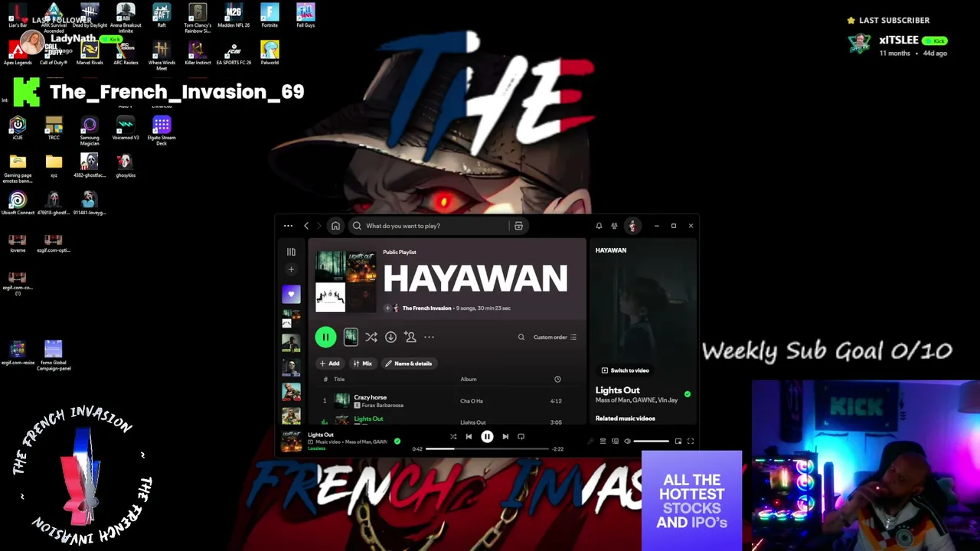Toggle saved check in Now Playing panel
Screen dimensions: 980x551
point(688,394)
